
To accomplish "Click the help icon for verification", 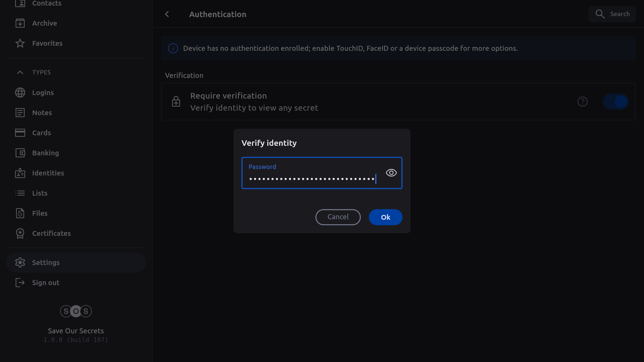I will click(x=582, y=102).
